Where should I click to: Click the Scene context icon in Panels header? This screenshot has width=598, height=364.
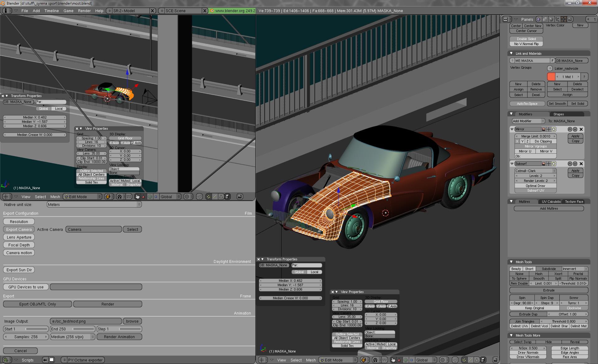click(570, 19)
